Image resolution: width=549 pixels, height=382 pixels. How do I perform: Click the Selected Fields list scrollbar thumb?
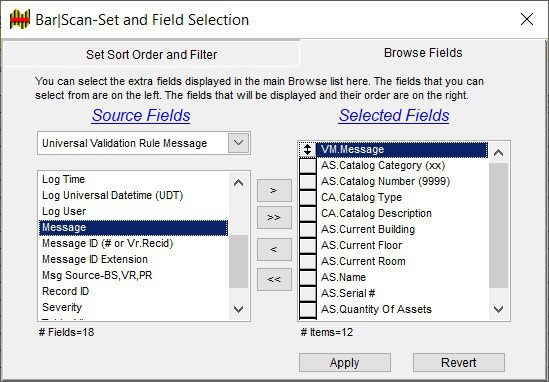coord(498,225)
